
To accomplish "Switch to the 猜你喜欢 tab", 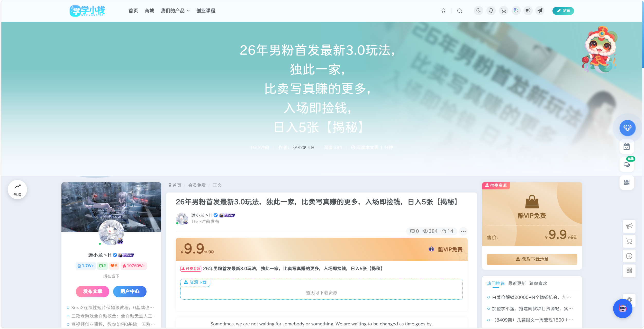I will coord(538,284).
